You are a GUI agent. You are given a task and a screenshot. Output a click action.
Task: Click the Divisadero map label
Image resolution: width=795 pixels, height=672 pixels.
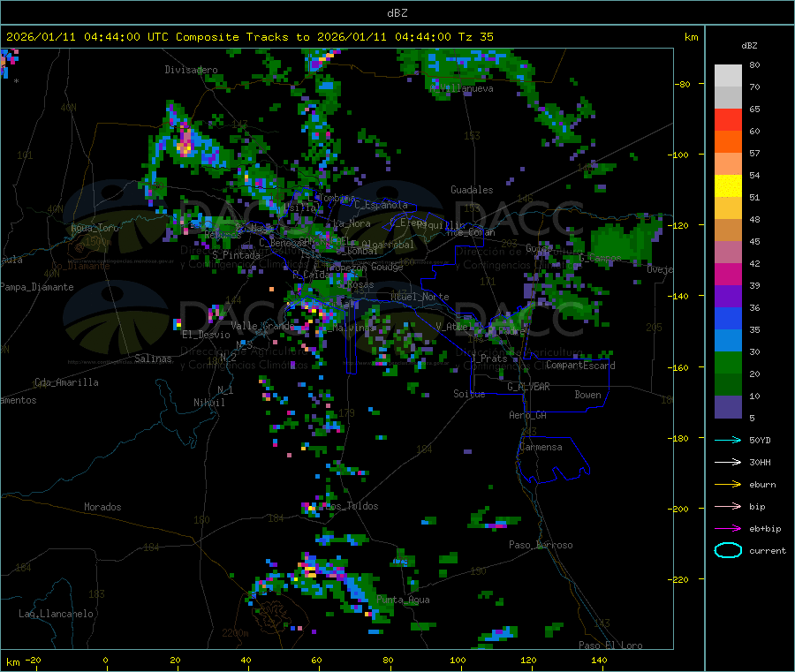(191, 70)
